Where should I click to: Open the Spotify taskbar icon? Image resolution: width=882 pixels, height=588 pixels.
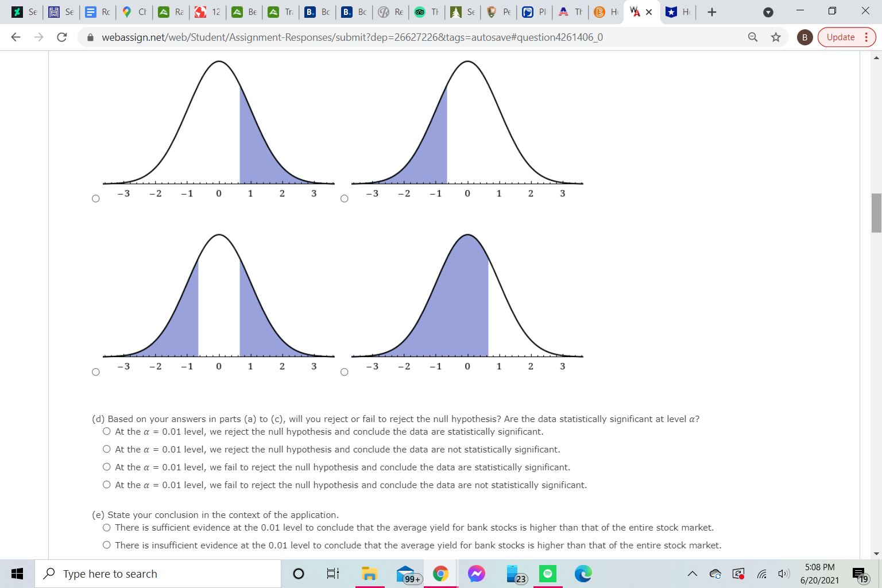[x=548, y=573]
